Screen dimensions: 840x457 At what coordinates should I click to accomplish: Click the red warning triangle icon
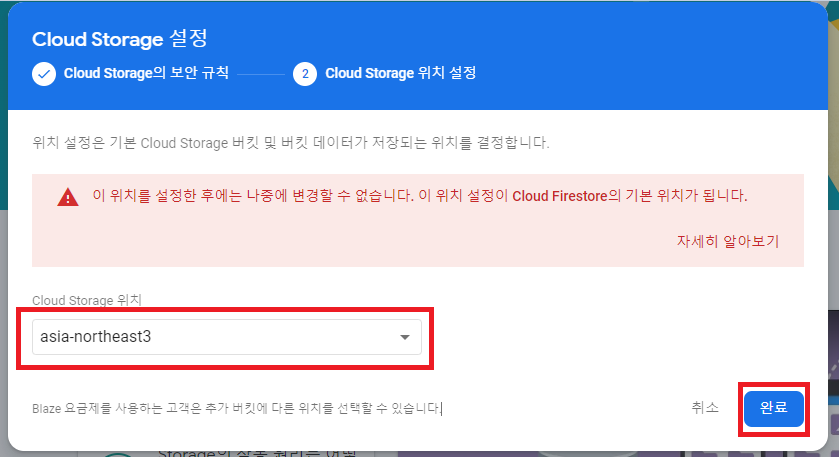68,197
